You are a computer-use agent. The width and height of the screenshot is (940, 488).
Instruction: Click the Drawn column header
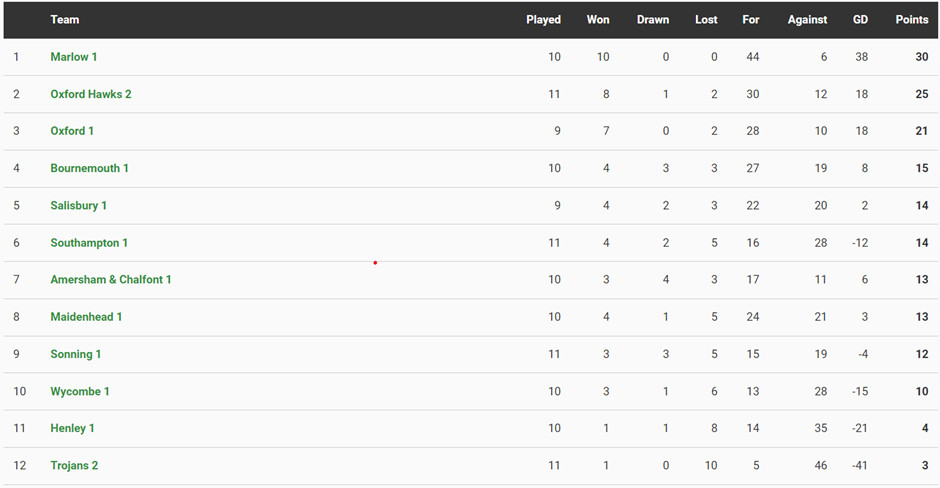pyautogui.click(x=653, y=20)
